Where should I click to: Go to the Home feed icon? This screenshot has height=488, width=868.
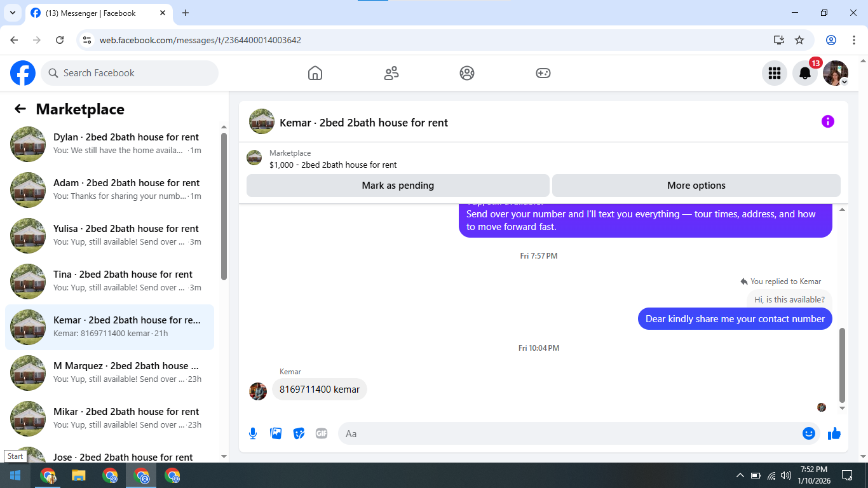point(315,73)
